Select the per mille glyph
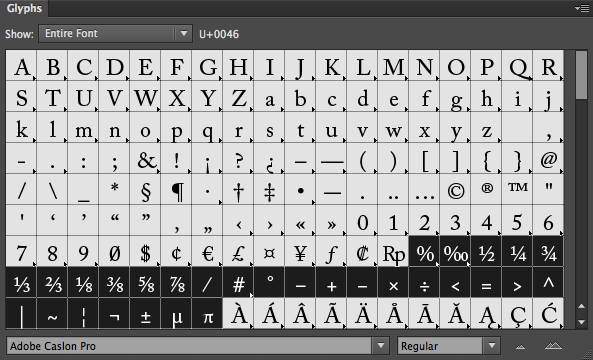The width and height of the screenshot is (593, 360). 456,251
